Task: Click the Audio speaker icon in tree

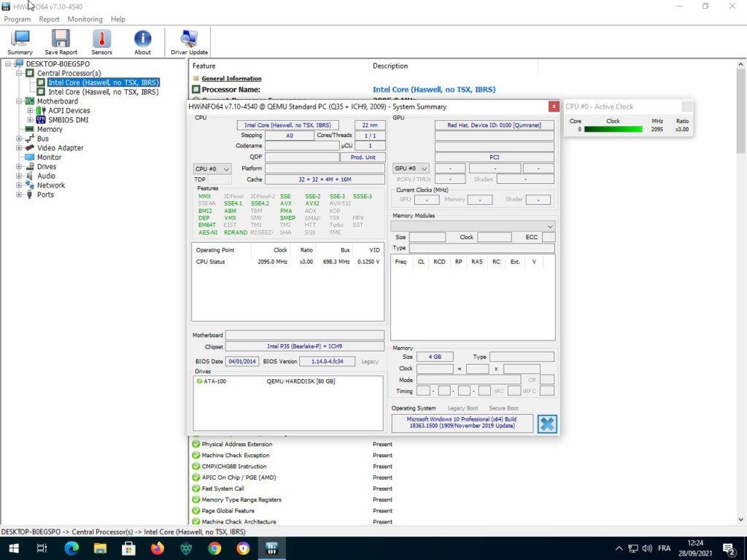Action: 29,176
